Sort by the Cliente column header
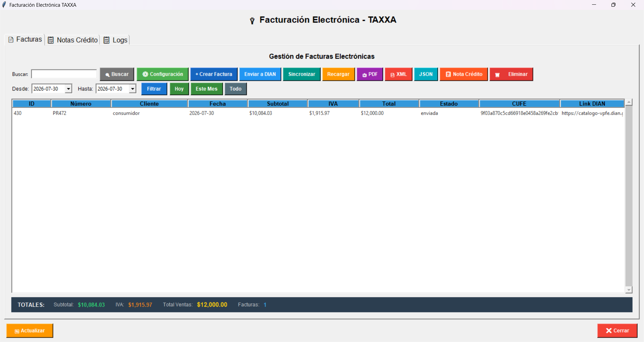Image resolution: width=644 pixels, height=342 pixels. (x=149, y=104)
